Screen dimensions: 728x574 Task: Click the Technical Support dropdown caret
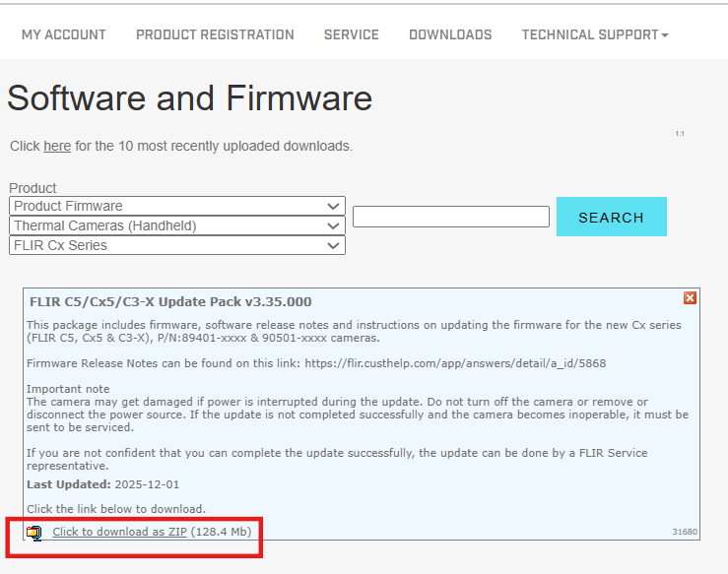(665, 35)
